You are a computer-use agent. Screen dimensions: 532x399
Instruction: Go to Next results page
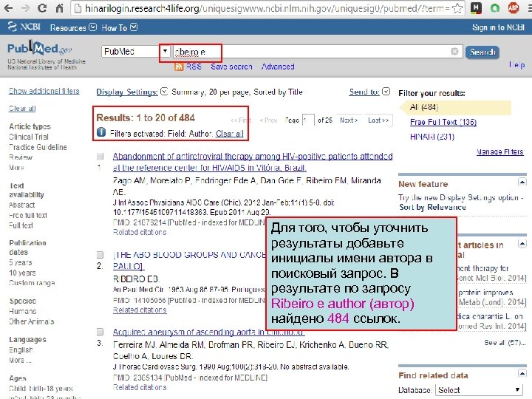(349, 120)
